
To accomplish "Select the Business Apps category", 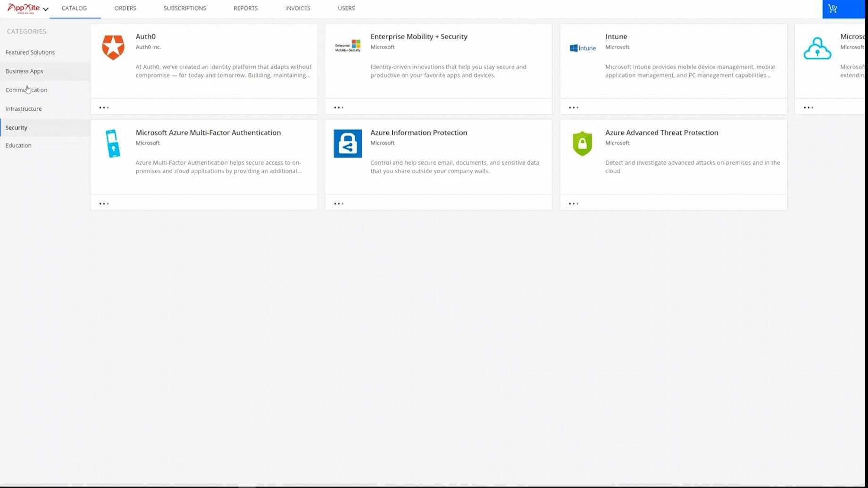I will coord(25,71).
